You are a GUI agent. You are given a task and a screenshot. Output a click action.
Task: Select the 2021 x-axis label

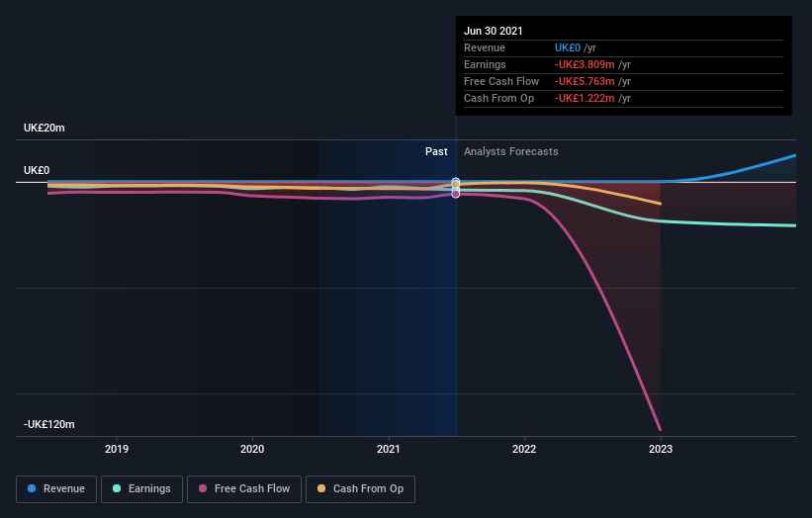pos(389,449)
